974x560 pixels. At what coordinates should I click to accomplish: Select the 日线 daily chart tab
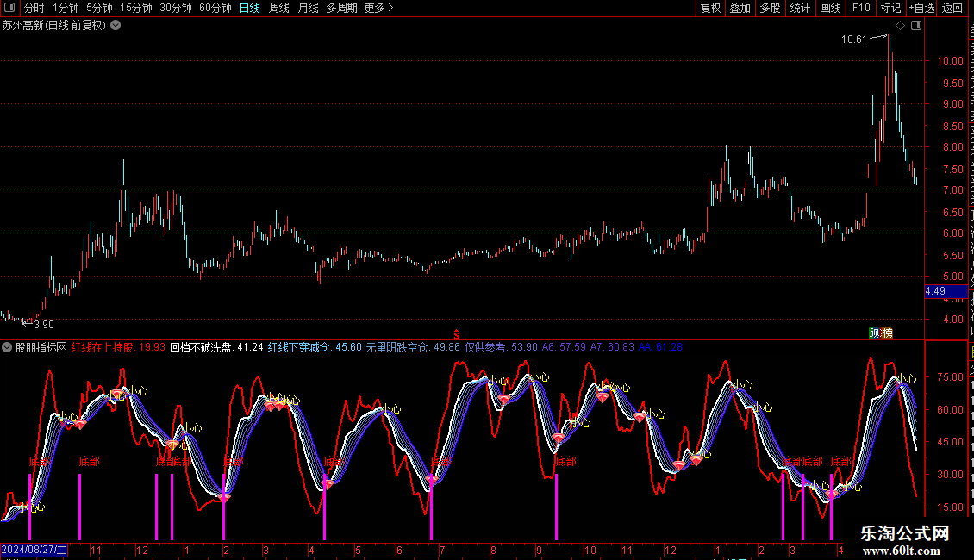250,8
